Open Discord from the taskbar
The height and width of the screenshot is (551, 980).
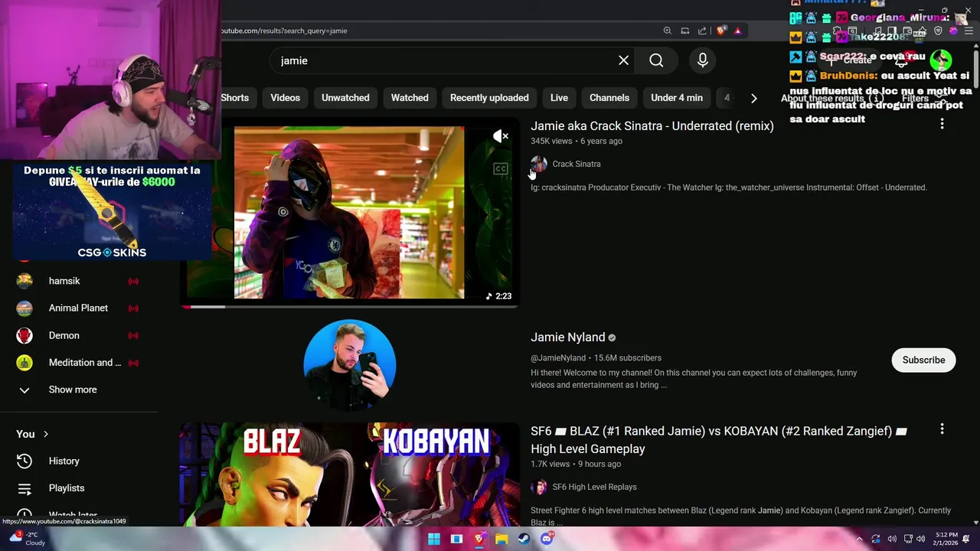547,539
